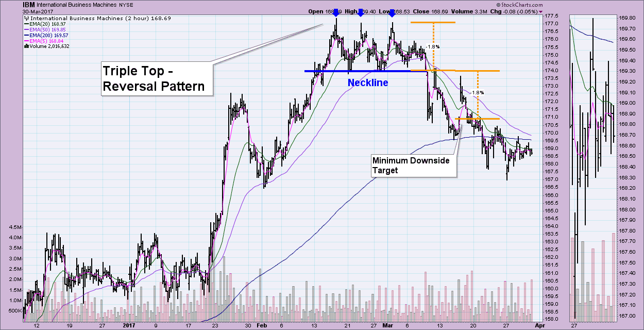Click the 2.5M volume axis label

coord(15,269)
